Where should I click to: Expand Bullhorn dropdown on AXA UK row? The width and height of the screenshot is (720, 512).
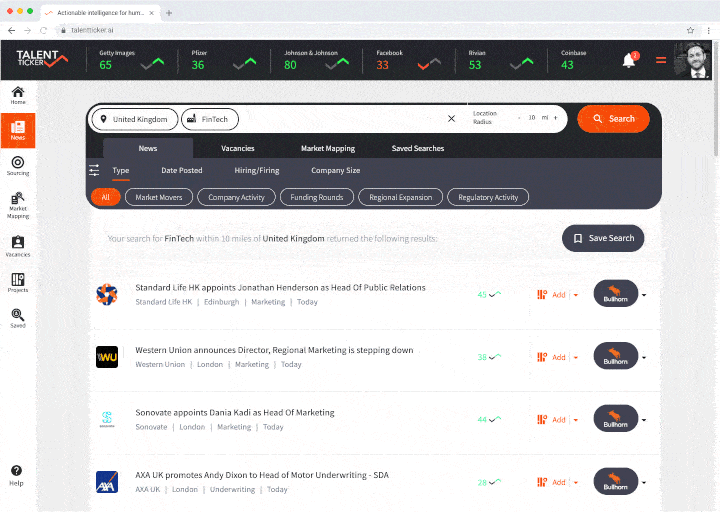click(644, 483)
